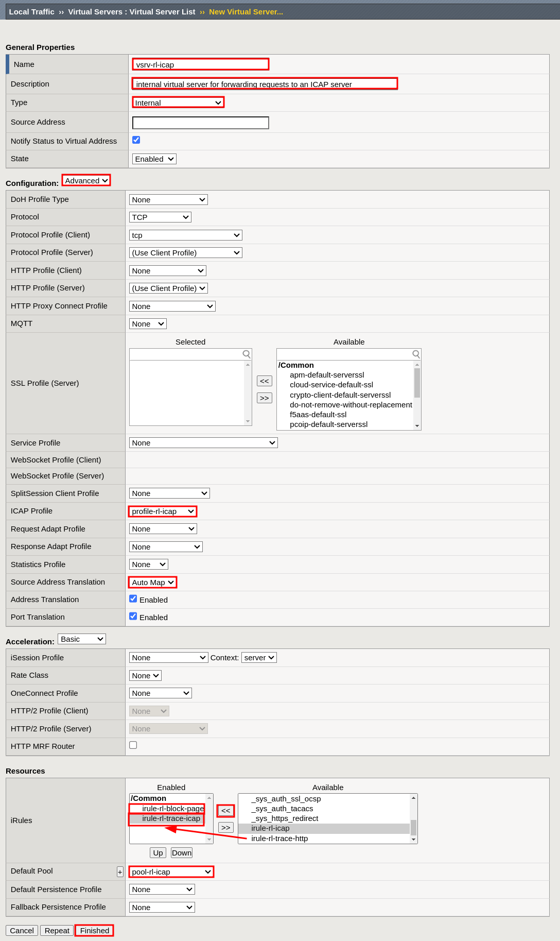Image resolution: width=560 pixels, height=941 pixels.
Task: Click the plus icon beside Default Pool
Action: point(120,871)
